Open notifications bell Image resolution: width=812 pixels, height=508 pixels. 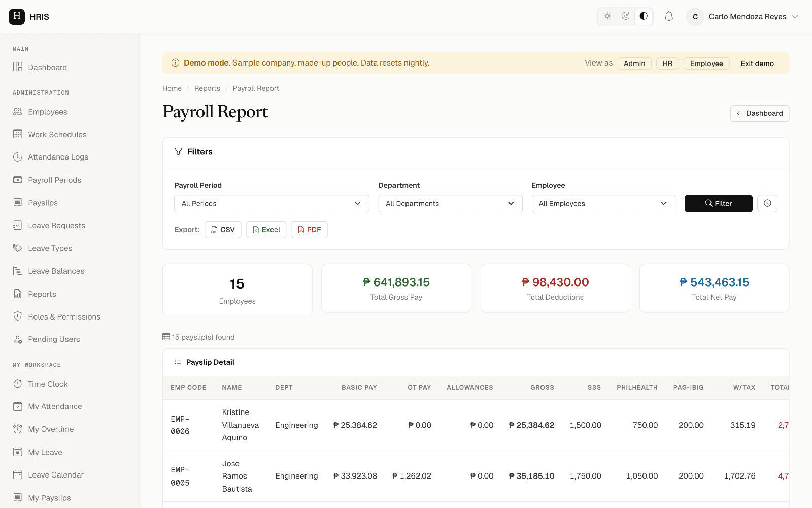(669, 17)
